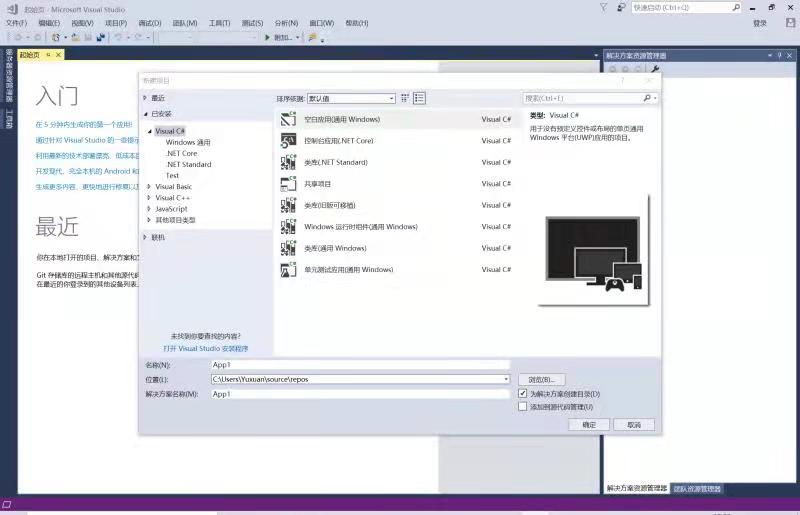800x515 pixels.
Task: Open the feedback filter icon in title bar
Action: [x=604, y=8]
